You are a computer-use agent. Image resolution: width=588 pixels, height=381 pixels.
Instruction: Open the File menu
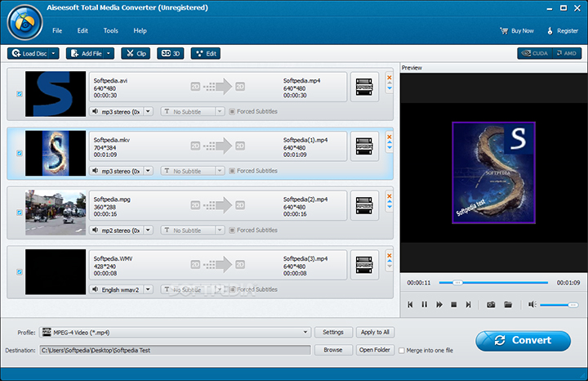(x=57, y=30)
